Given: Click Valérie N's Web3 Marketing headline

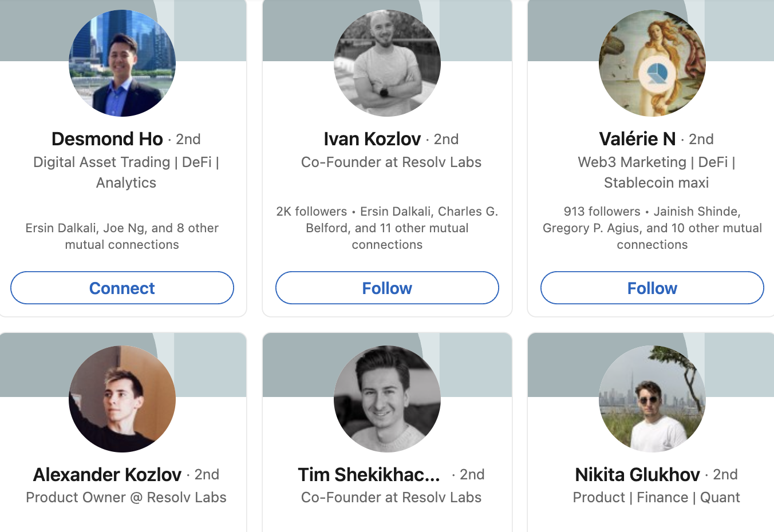Looking at the screenshot, I should 656,172.
